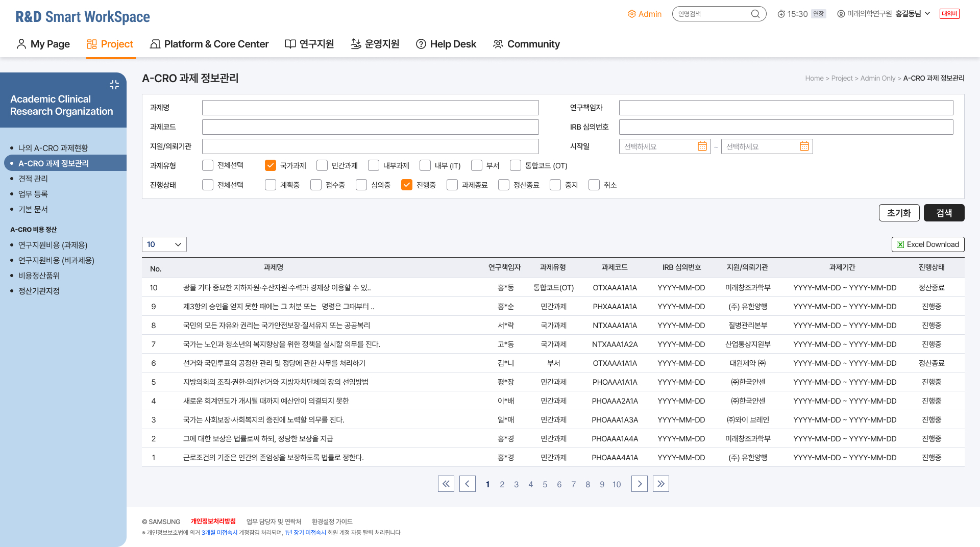The image size is (980, 547).
Task: Click the 운영지원 icon
Action: [x=356, y=44]
